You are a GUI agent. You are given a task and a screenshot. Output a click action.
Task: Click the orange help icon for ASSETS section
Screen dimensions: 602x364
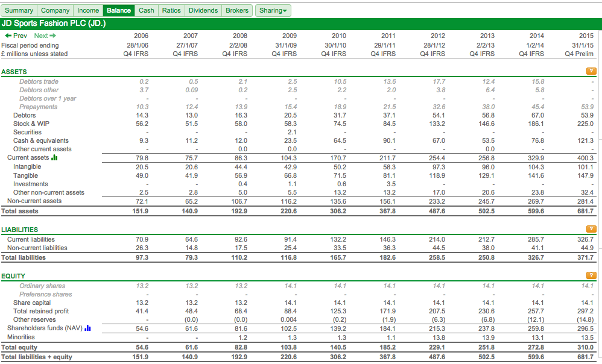coord(591,71)
